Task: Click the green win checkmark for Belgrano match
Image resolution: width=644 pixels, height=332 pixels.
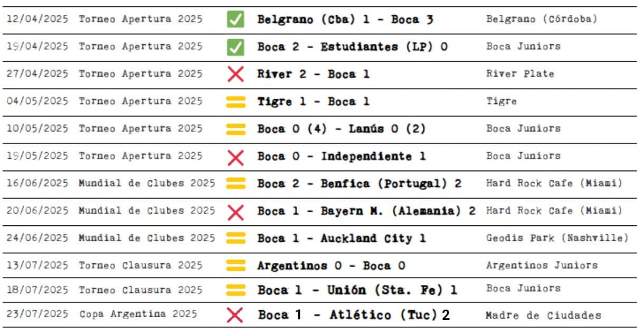Action: click(235, 20)
